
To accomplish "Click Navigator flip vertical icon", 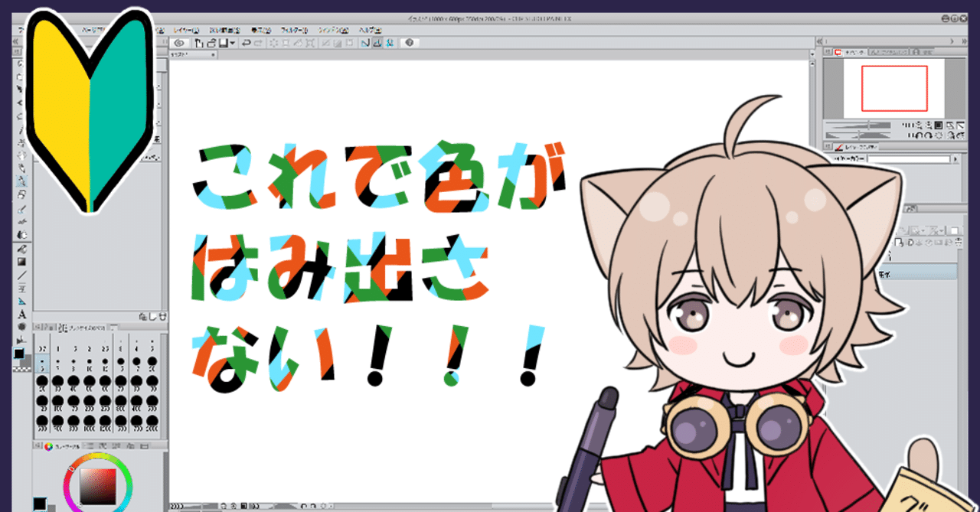I will click(x=960, y=135).
